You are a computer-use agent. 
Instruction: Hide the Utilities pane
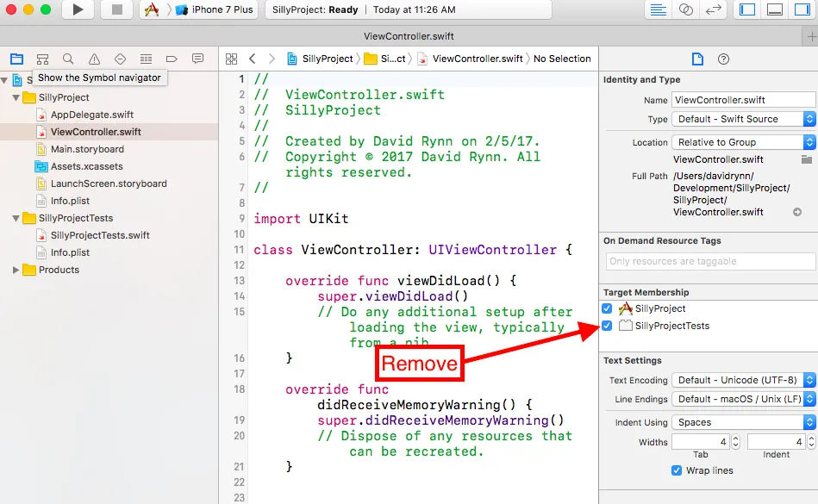tap(802, 9)
